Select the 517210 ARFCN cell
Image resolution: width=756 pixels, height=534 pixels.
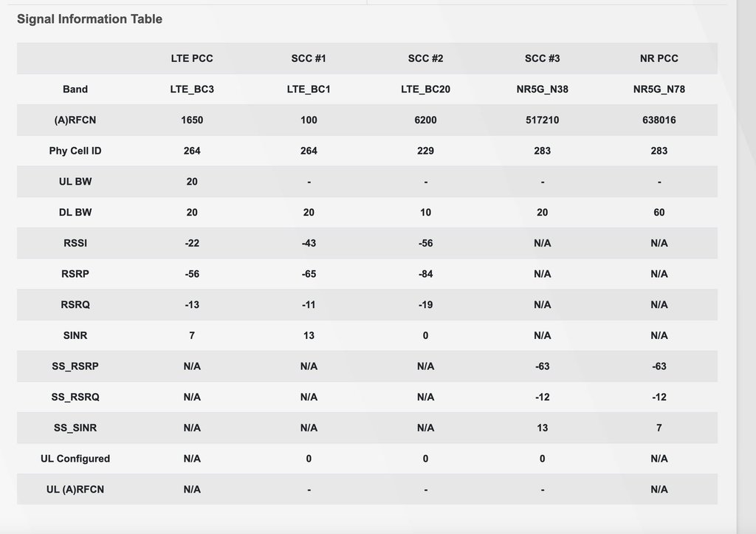(542, 120)
